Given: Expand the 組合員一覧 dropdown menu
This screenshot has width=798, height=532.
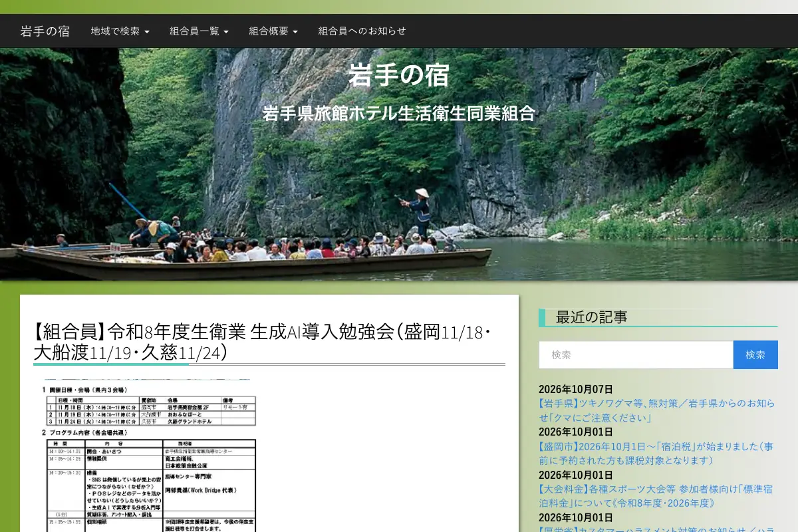Looking at the screenshot, I should 199,31.
